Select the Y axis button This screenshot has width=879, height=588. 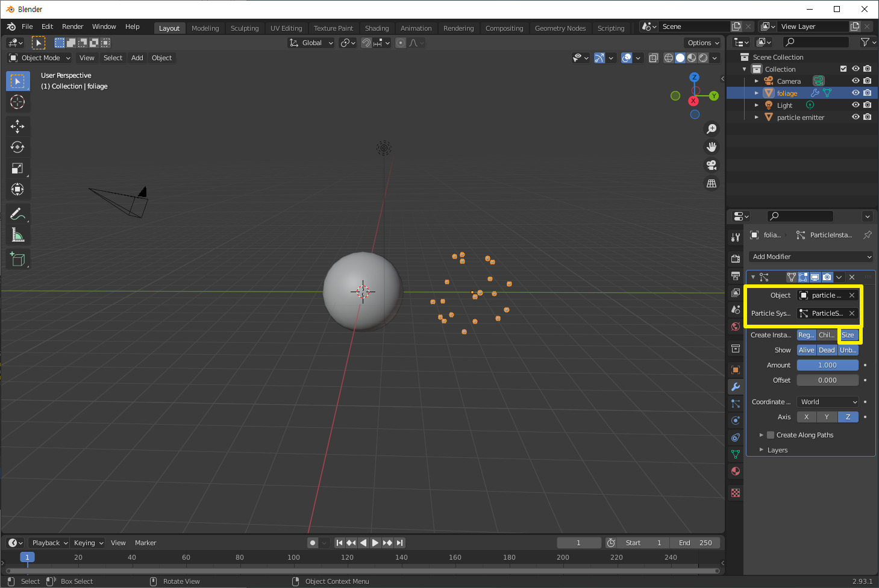pyautogui.click(x=827, y=417)
